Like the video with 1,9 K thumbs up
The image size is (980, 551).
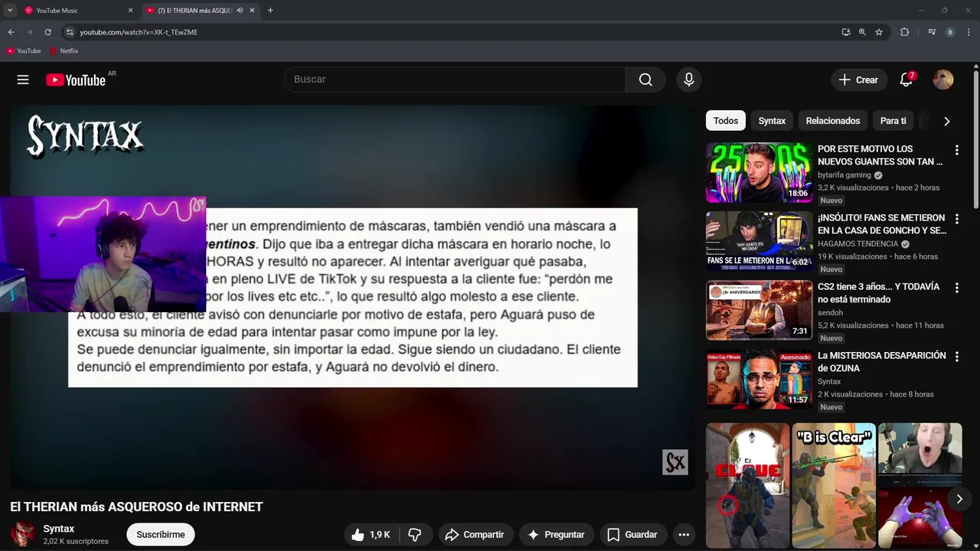click(x=371, y=535)
